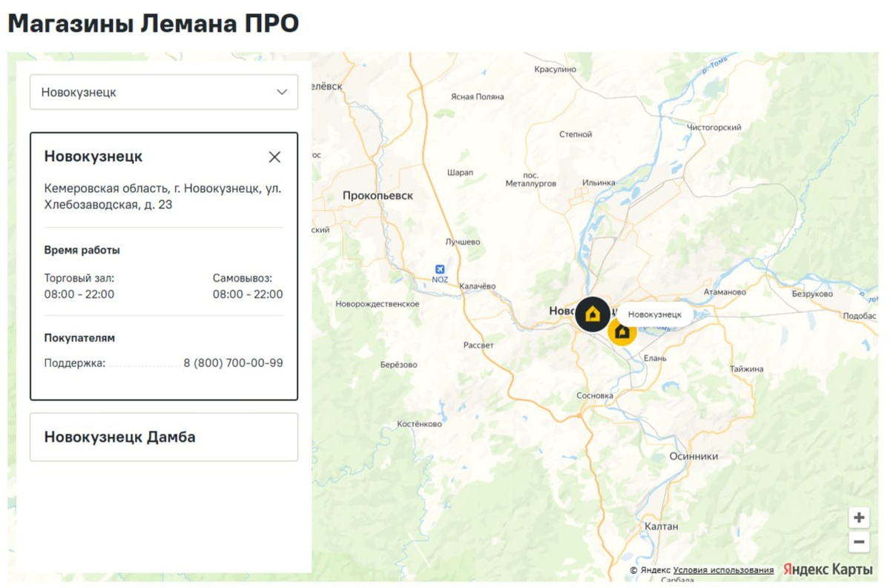Screen dimensions: 890x588
Task: Click the black store marker on map
Action: click(592, 314)
